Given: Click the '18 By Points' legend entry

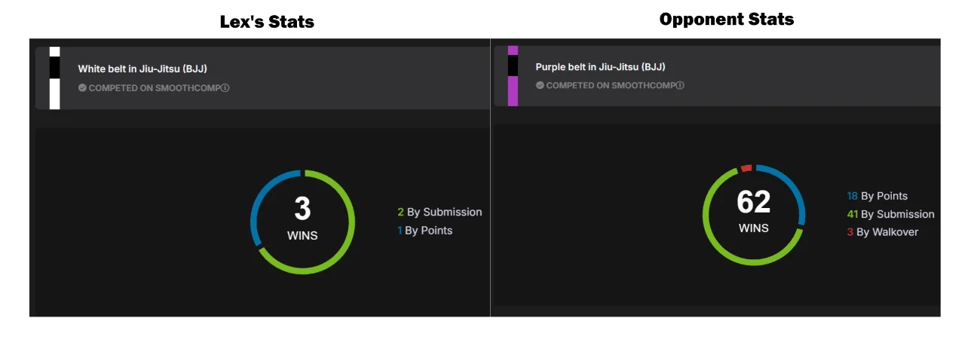Looking at the screenshot, I should 877,196.
